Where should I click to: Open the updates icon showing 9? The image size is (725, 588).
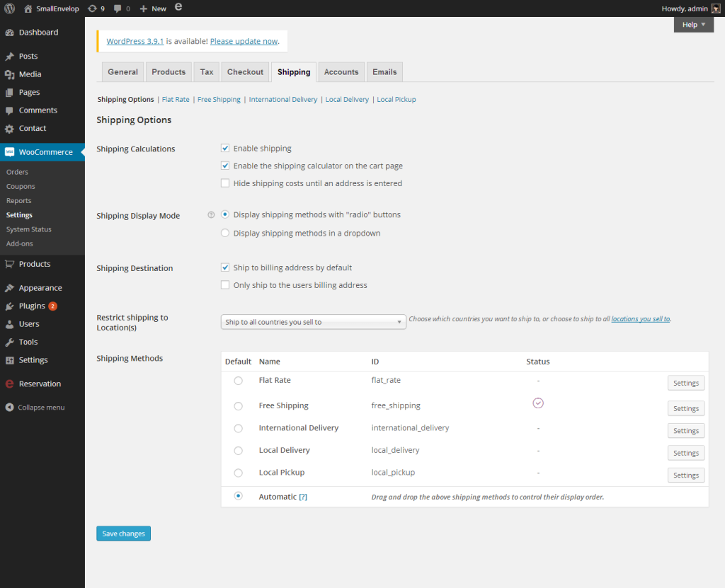click(x=92, y=8)
